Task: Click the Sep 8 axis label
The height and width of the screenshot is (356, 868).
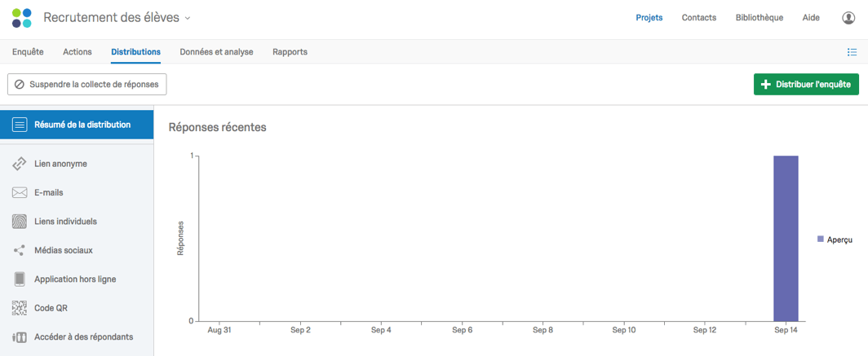Action: tap(543, 330)
